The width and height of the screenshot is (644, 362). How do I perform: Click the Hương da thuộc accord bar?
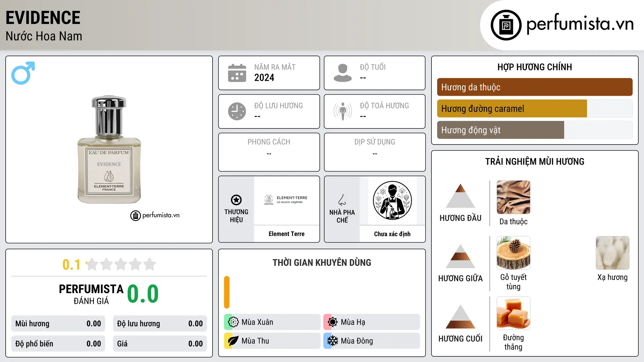pos(535,87)
